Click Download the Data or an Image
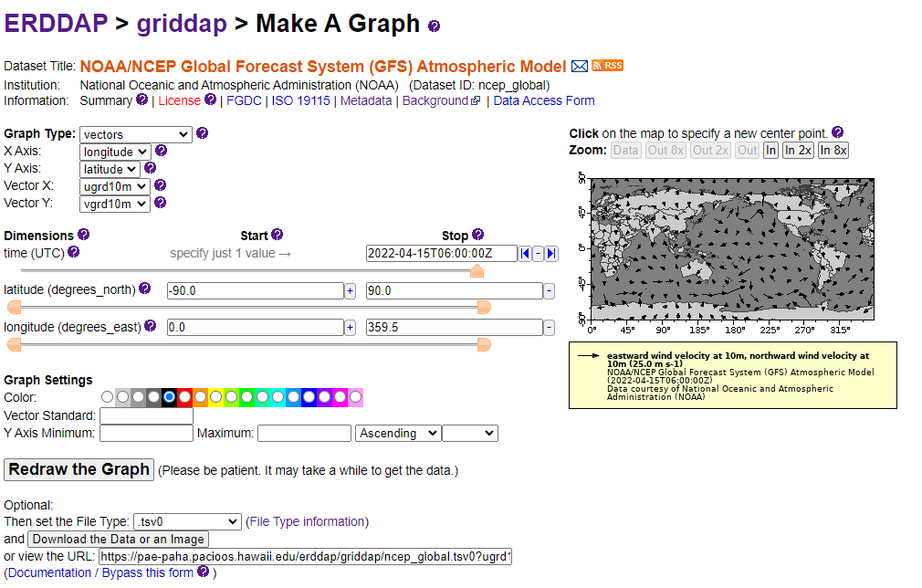Screen dimensions: 922x588 pos(118,540)
